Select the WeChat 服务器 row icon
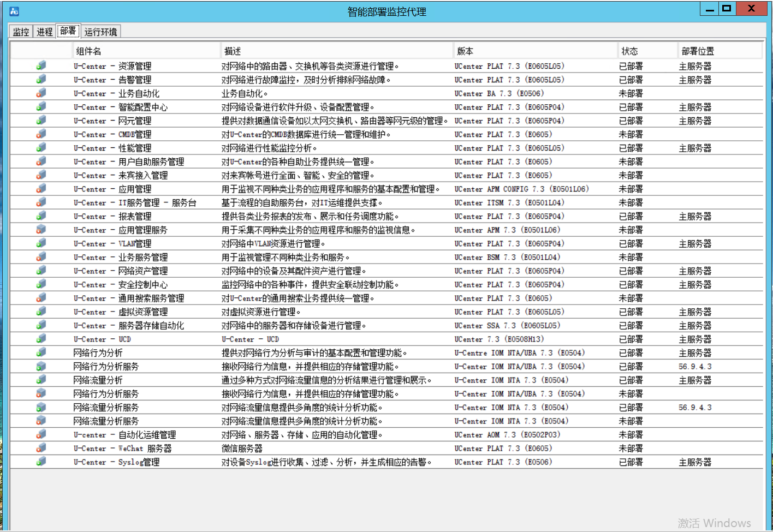Image resolution: width=773 pixels, height=532 pixels. coord(41,447)
